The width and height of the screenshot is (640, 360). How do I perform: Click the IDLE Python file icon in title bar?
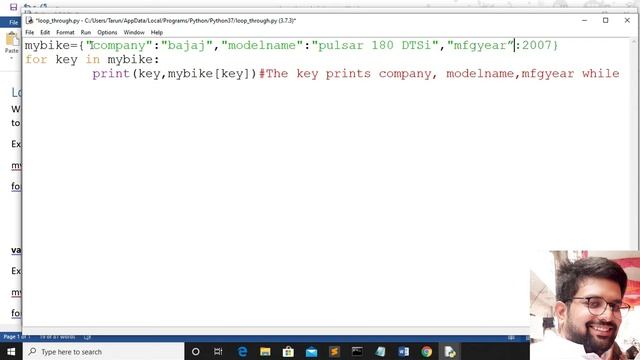[29, 20]
